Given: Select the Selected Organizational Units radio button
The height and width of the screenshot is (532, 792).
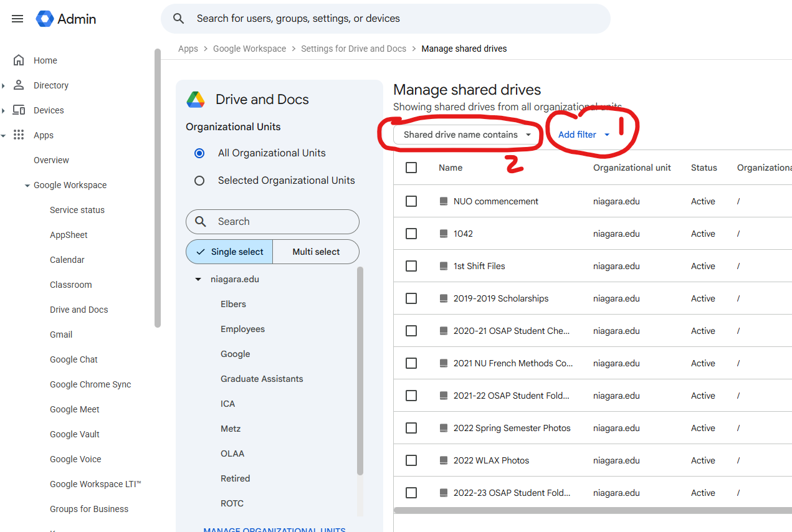Looking at the screenshot, I should (199, 181).
